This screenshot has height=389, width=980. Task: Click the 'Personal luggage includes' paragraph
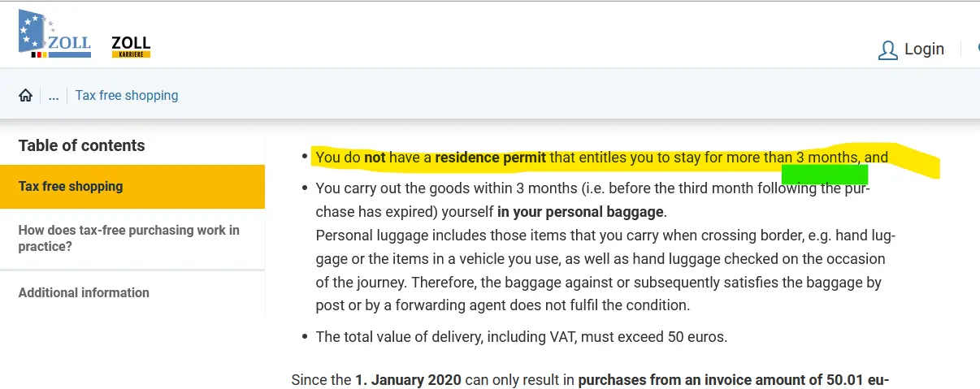[605, 270]
